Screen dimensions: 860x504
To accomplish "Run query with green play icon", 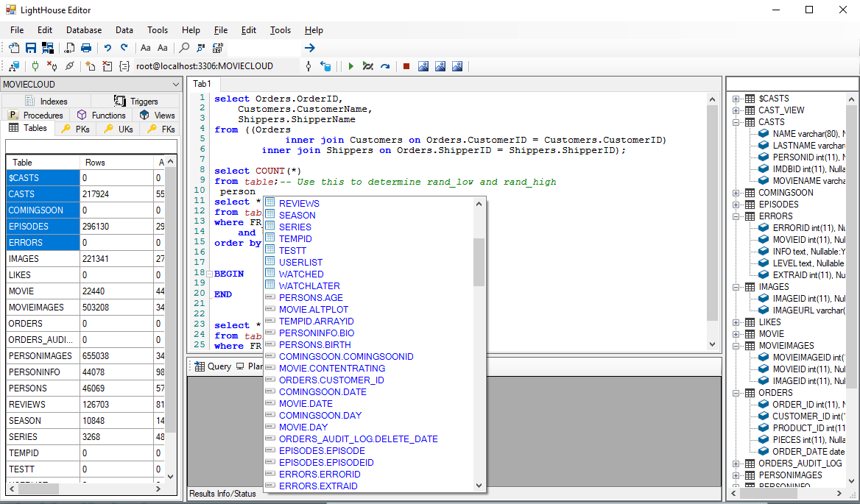I will coord(351,66).
